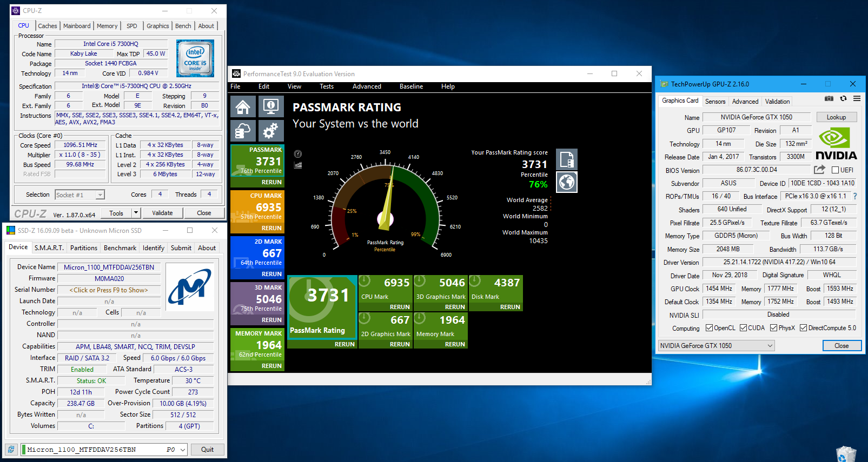Viewport: 868px width, 462px height.
Task: Click the Tools button in CPU-Z
Action: 116,213
